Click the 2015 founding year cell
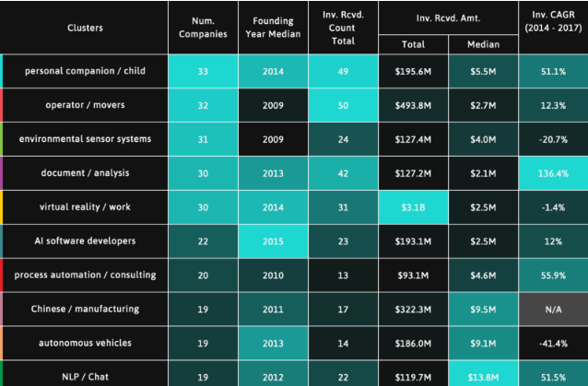Screen dimensions: 588x386 (272, 241)
